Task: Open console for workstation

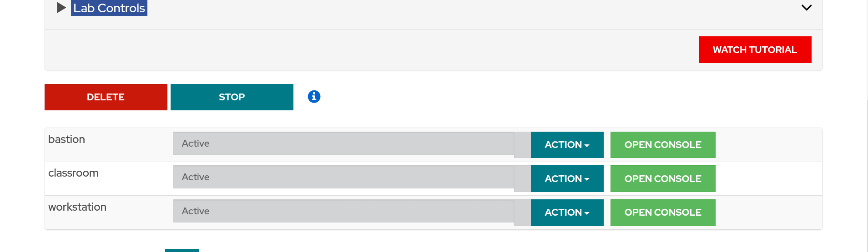Action: point(662,212)
